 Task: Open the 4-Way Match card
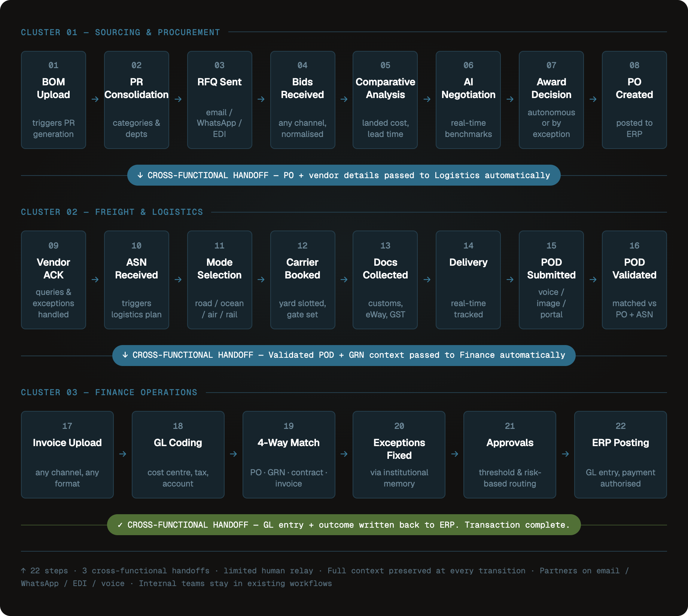click(289, 455)
